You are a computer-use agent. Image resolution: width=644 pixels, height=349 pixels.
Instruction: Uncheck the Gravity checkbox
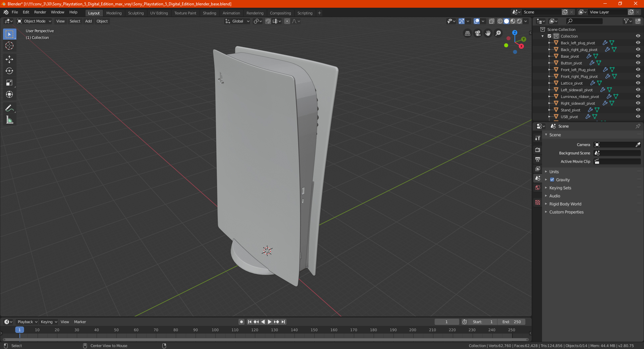coord(552,180)
